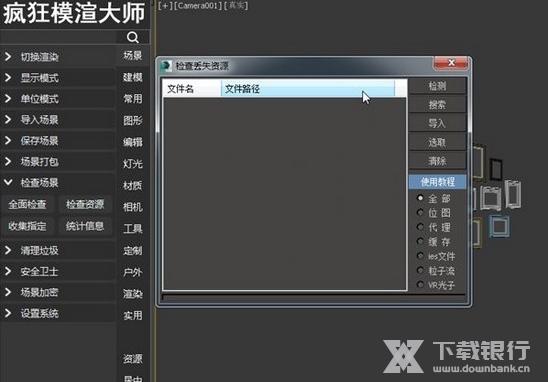548x382 pixels.
Task: Open the 使用教程 tutorial button
Action: click(438, 182)
